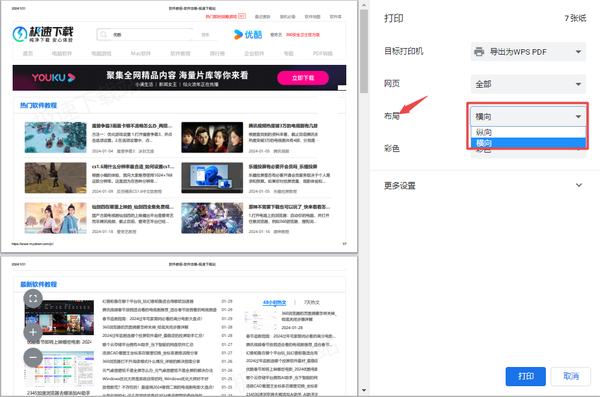Viewport: 600px width, 397px height.
Task: Click the 彩色 label
Action: coord(392,149)
